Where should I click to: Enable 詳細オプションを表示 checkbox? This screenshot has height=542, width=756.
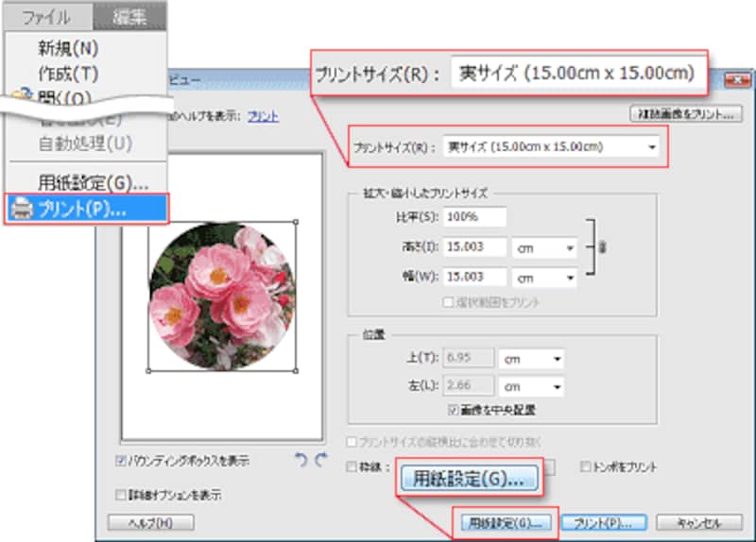121,495
